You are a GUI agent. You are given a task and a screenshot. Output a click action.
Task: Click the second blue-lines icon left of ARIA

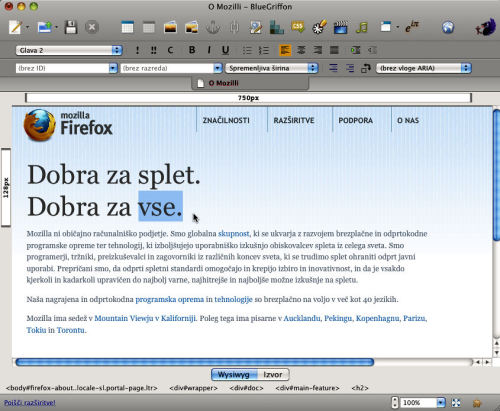350,68
